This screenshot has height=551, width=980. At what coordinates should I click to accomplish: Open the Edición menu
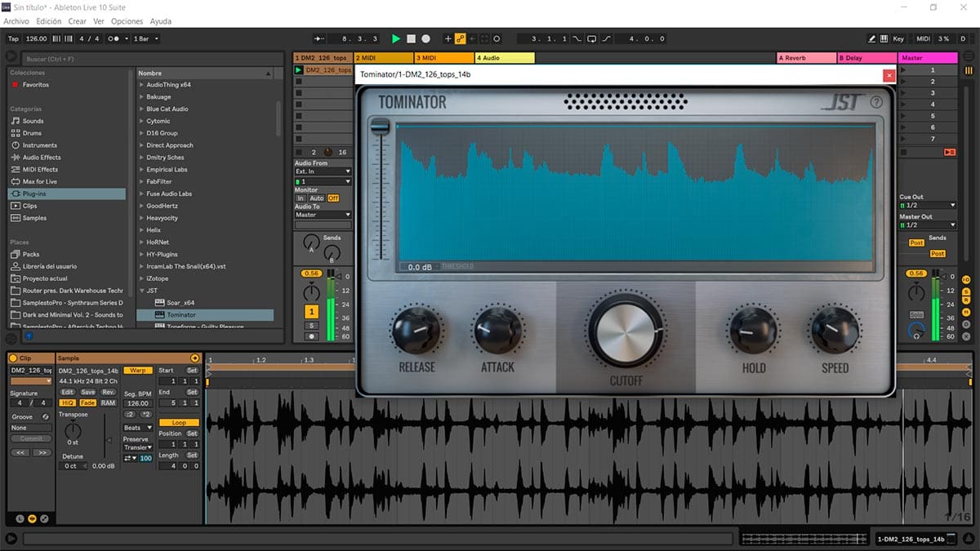coord(48,21)
